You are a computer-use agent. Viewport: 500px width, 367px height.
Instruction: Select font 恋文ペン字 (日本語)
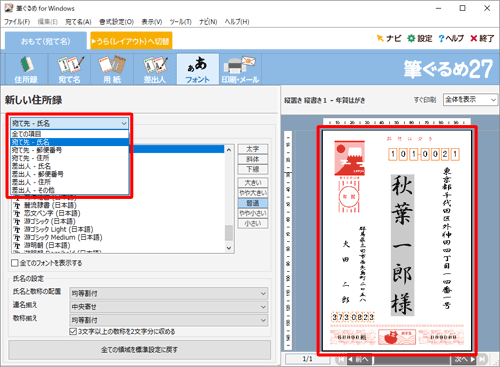pyautogui.click(x=52, y=213)
